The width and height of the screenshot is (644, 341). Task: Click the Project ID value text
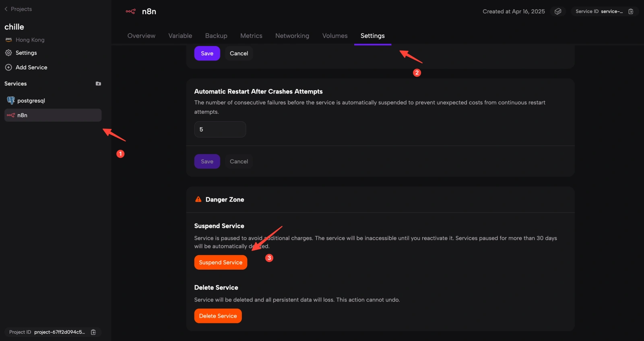[60, 332]
